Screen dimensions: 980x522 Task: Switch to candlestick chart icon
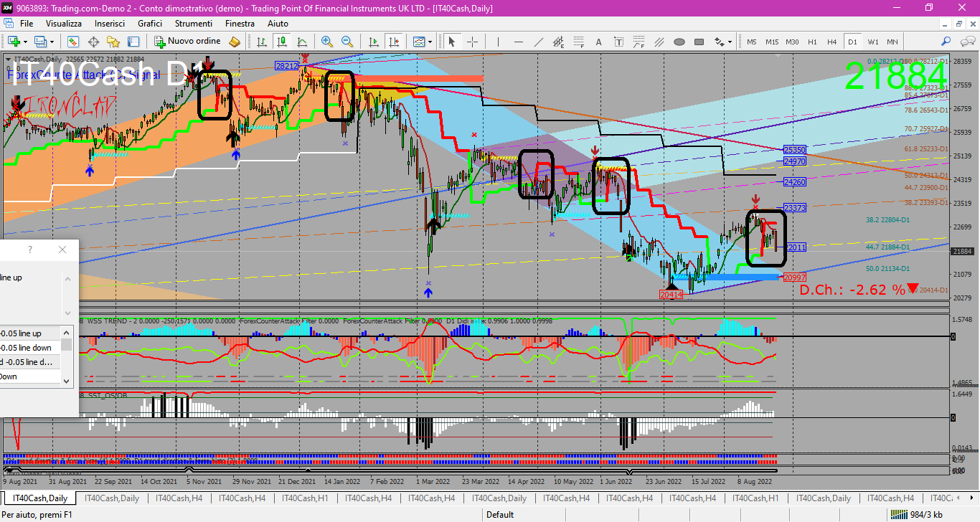[282, 42]
